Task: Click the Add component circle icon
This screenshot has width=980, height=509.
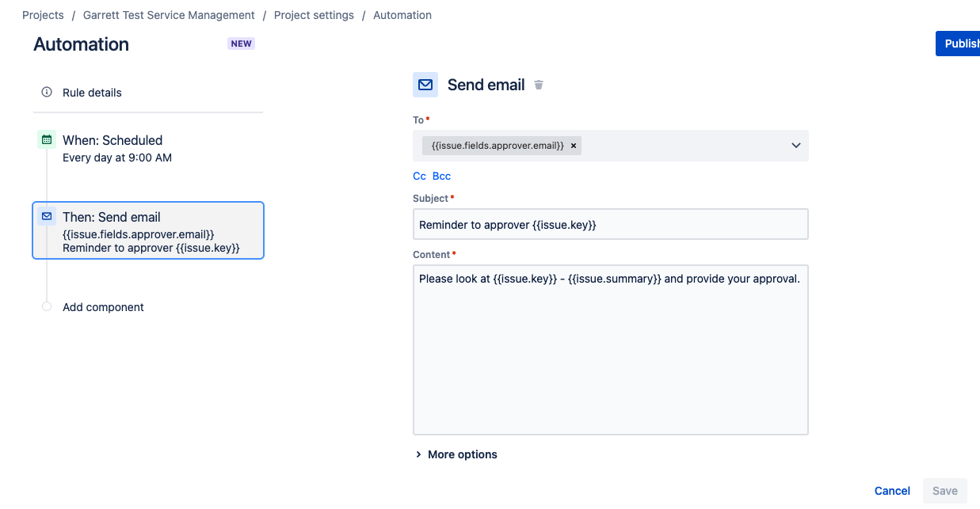Action: pos(47,306)
